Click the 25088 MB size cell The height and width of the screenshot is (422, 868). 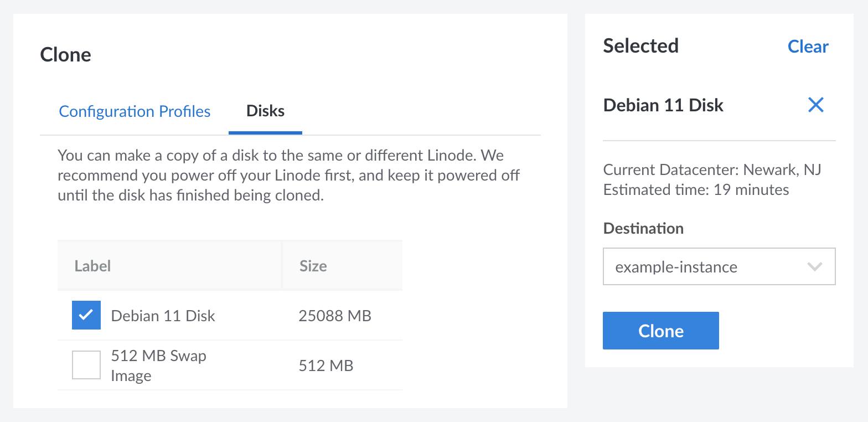(x=334, y=316)
